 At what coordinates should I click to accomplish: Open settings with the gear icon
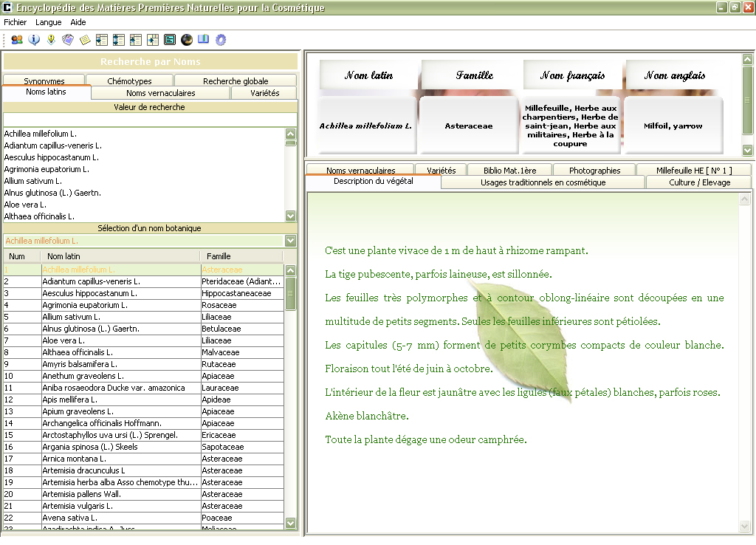pyautogui.click(x=221, y=40)
